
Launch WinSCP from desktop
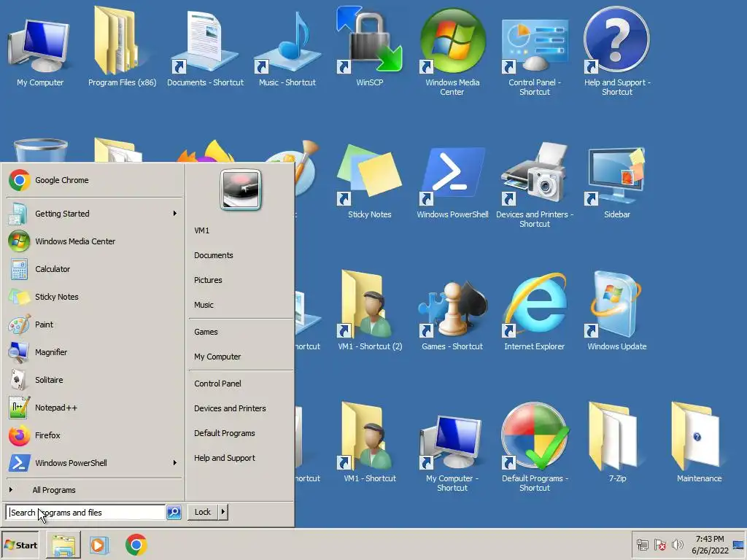370,47
